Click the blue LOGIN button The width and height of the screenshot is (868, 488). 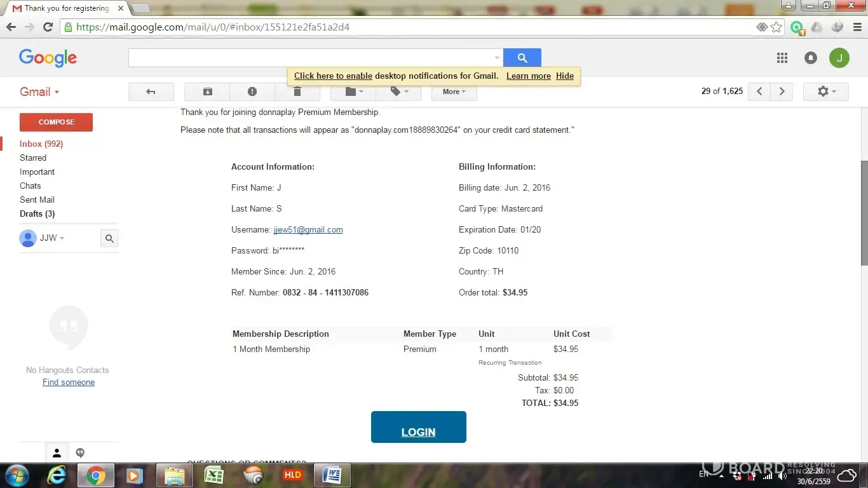[418, 428]
